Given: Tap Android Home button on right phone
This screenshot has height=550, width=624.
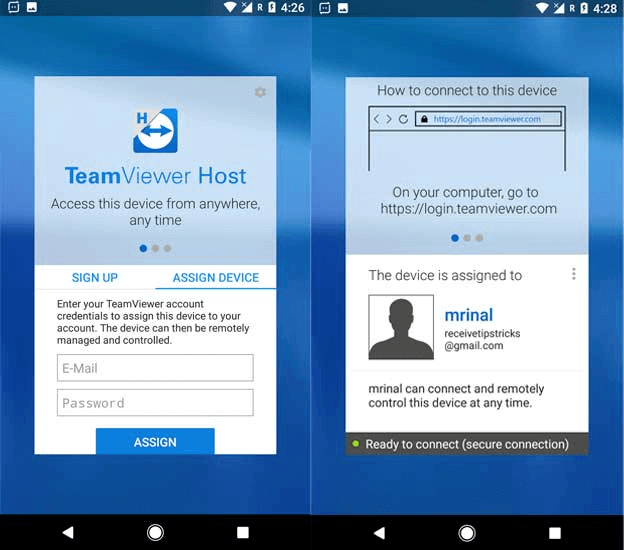Looking at the screenshot, I should tap(467, 533).
